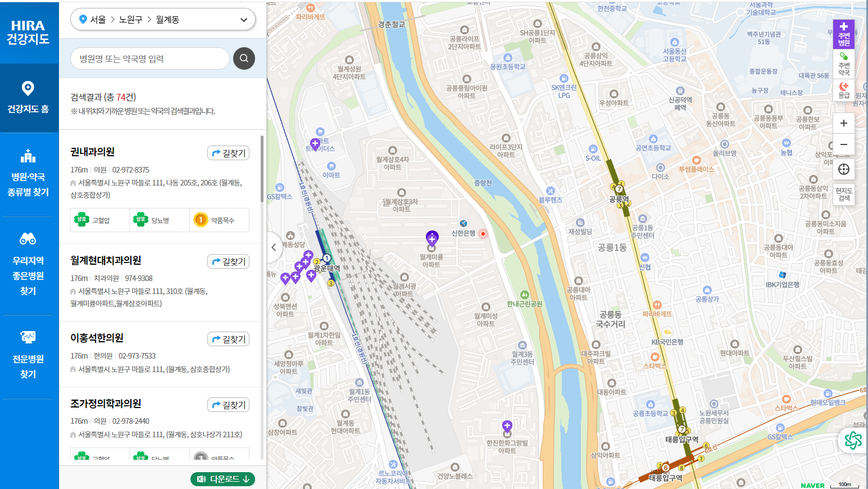Click 태릉입구역 station label near exit 7
This screenshot has width=868, height=489.
pyautogui.click(x=682, y=440)
